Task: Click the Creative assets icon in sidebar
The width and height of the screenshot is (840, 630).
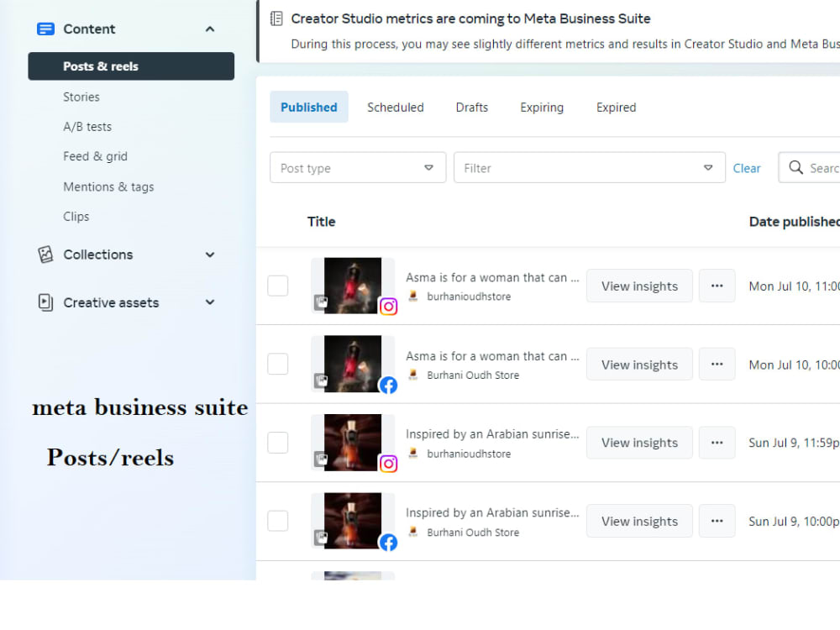Action: (45, 302)
